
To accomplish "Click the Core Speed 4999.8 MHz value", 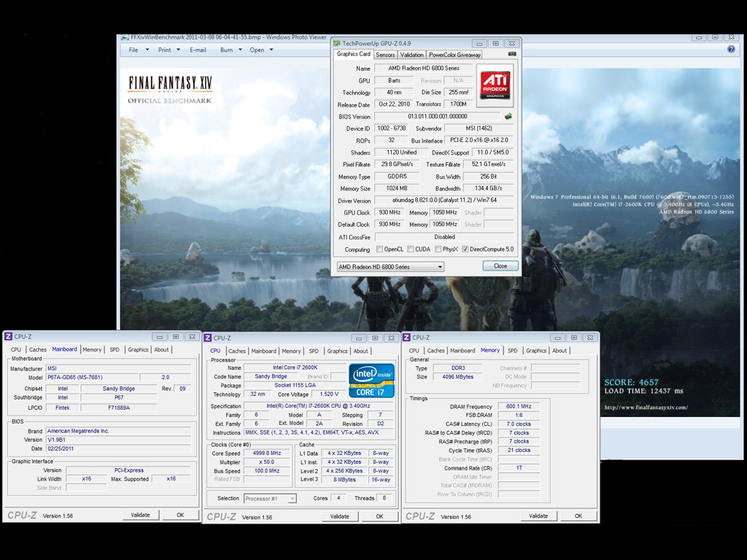I will pyautogui.click(x=267, y=454).
